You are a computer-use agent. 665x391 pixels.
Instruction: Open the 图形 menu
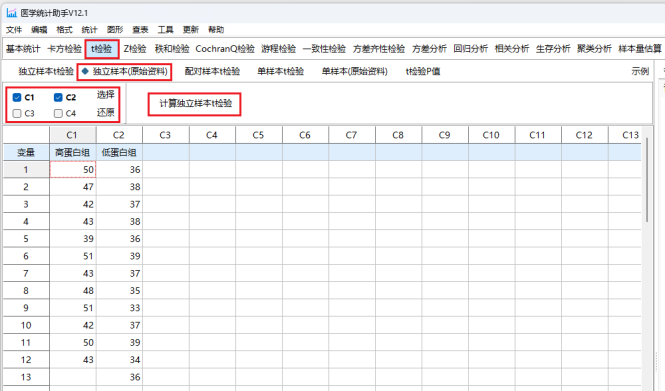115,30
